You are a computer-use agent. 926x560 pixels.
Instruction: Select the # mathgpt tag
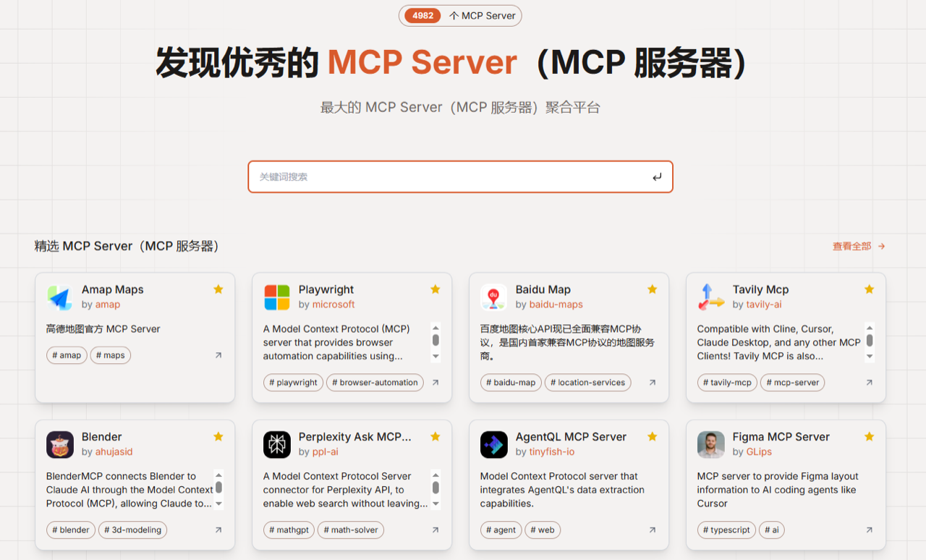289,530
